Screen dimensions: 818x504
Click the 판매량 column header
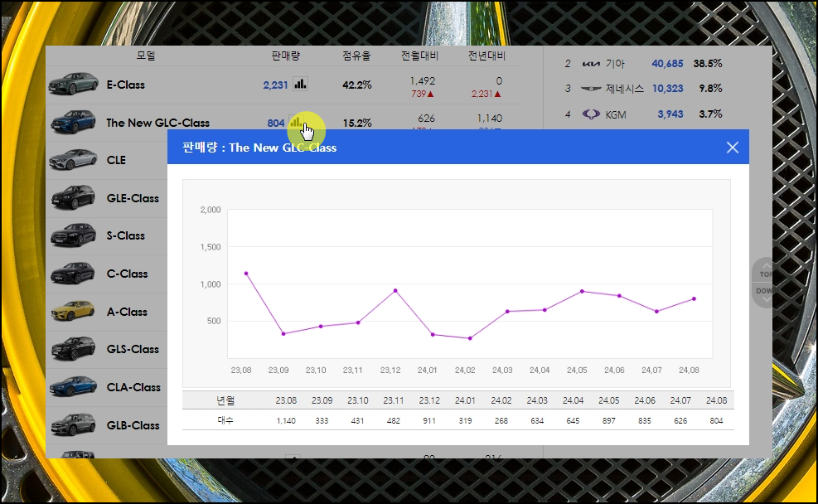tap(286, 56)
